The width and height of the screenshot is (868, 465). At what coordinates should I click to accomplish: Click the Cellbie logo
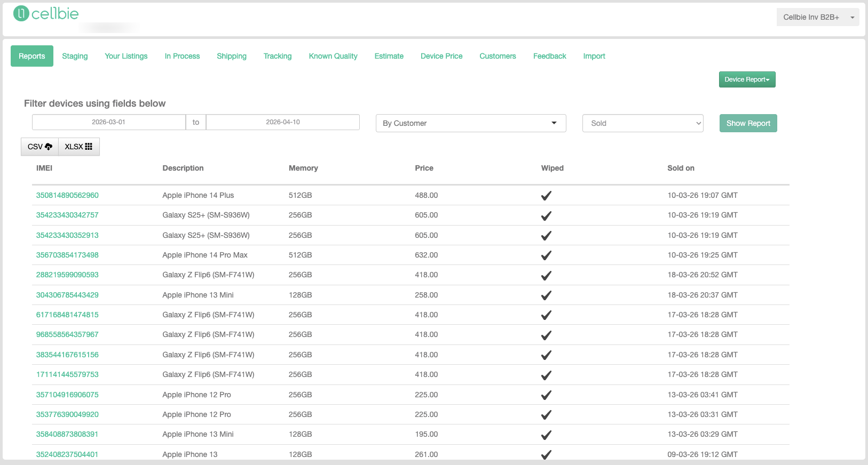click(x=46, y=13)
